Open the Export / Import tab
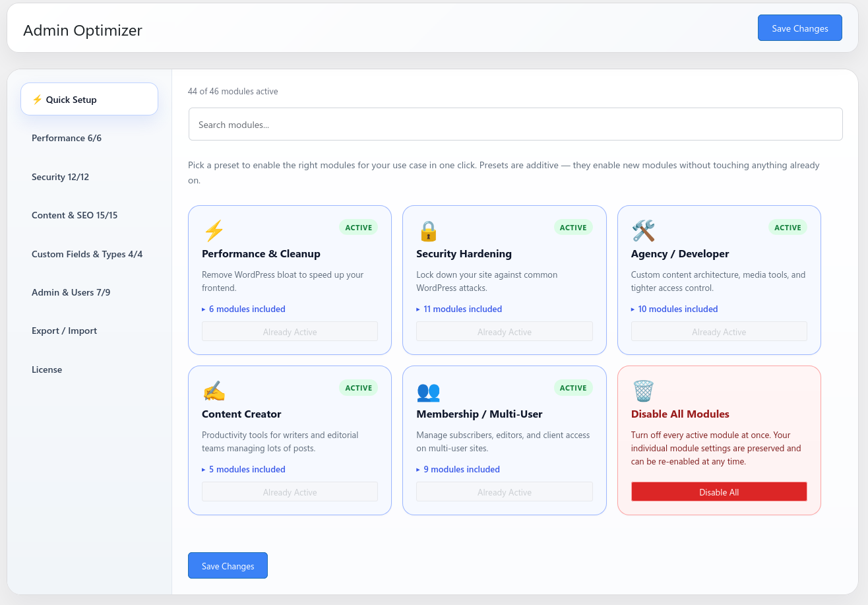The width and height of the screenshot is (868, 605). pos(89,331)
